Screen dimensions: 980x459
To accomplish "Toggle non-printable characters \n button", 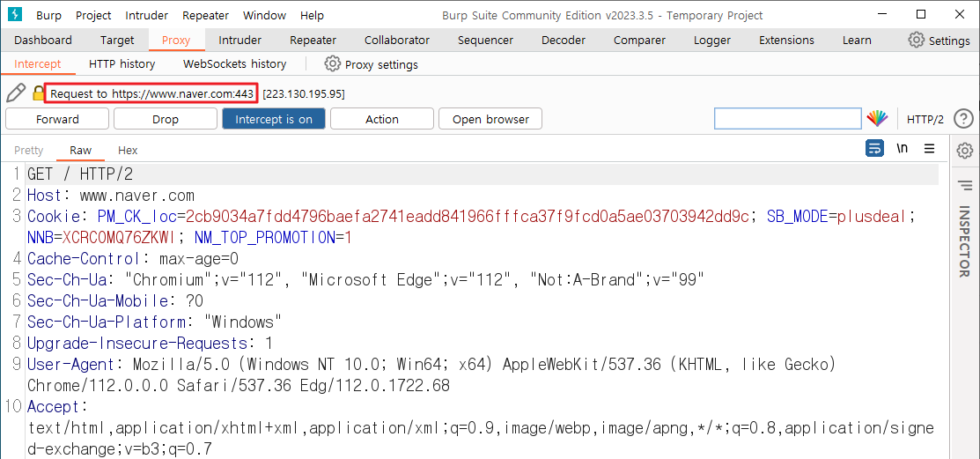I will (x=903, y=149).
